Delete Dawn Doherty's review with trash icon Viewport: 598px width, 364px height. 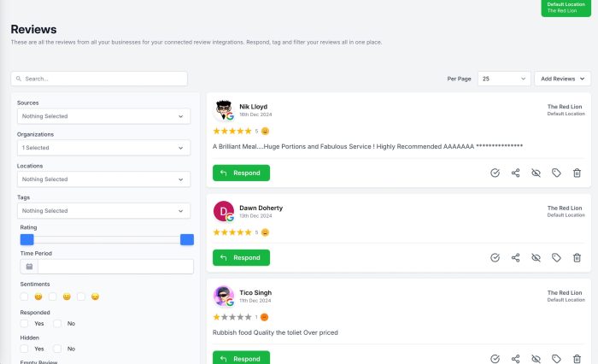tap(577, 257)
